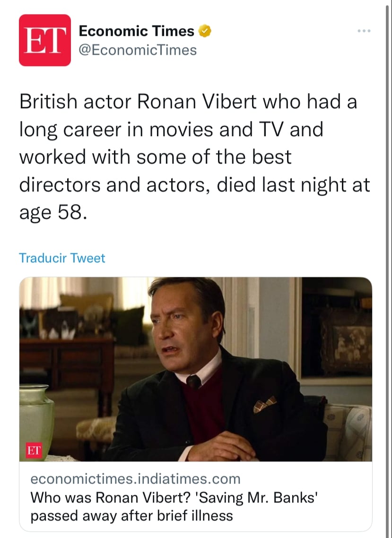Image resolution: width=392 pixels, height=538 pixels.
Task: Open the article preview photo
Action: (x=196, y=369)
